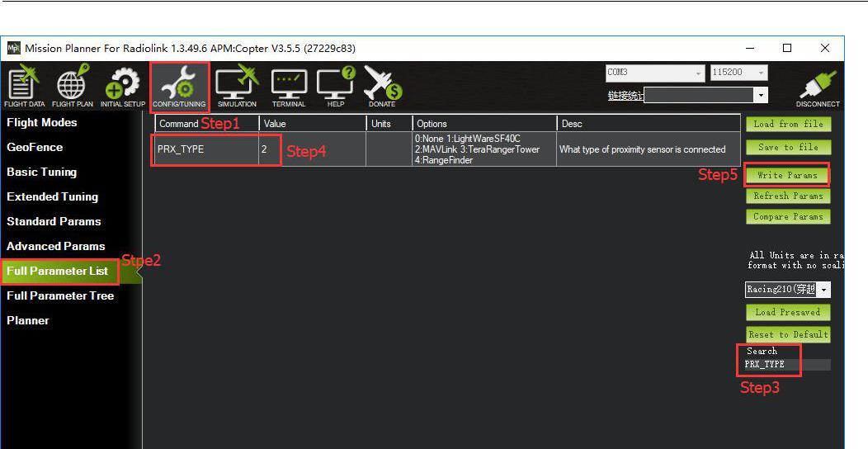The image size is (868, 449).
Task: Click the proximity sensor description cell
Action: tap(649, 149)
